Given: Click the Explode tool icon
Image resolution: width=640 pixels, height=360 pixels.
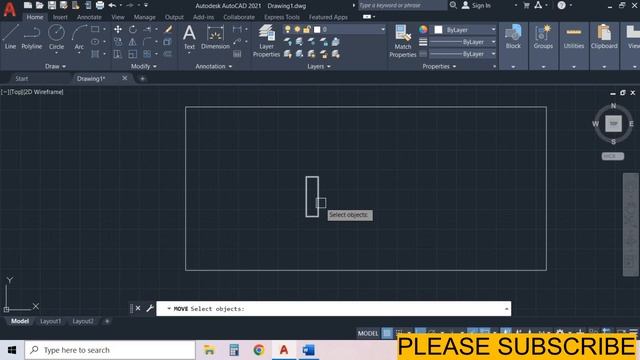Looking at the screenshot, I should pyautogui.click(x=168, y=42).
